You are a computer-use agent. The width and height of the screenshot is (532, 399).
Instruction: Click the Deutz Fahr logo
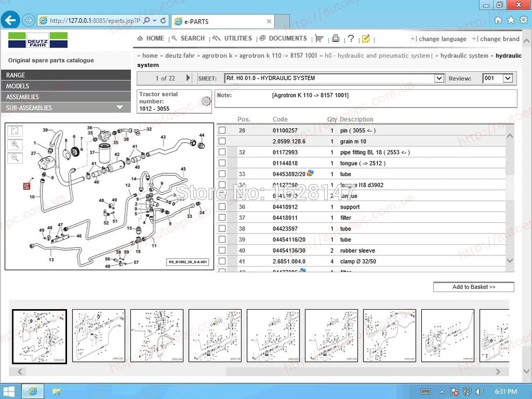pos(38,40)
